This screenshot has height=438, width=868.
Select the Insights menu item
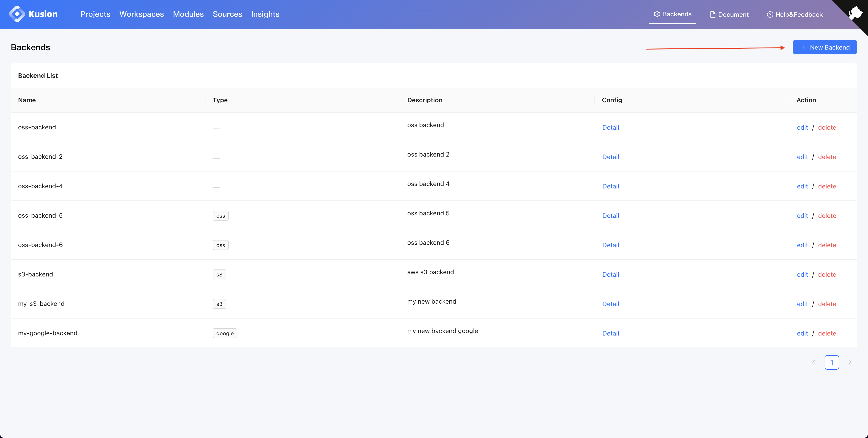point(266,14)
